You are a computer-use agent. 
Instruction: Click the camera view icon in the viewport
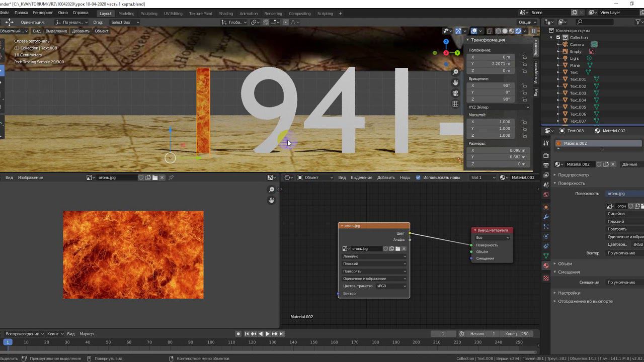coord(455,93)
